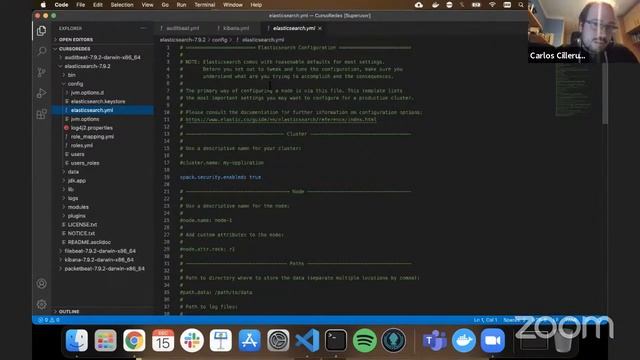This screenshot has width=640, height=360.
Task: Open Finder from the Dock
Action: coord(77,340)
